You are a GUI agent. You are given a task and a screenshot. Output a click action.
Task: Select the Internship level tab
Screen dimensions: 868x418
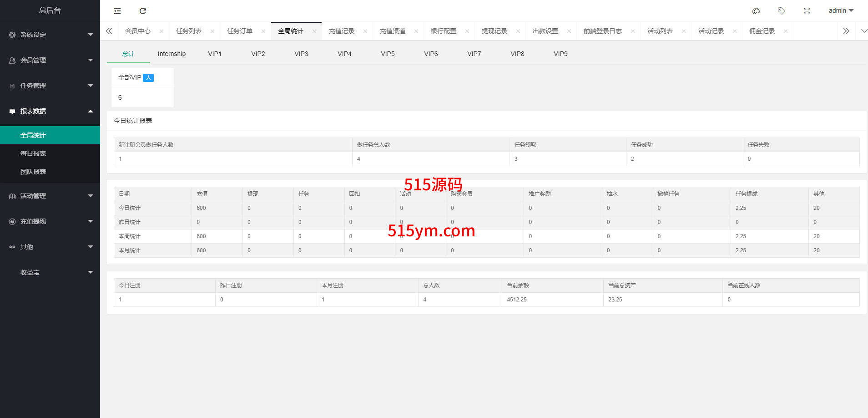172,54
